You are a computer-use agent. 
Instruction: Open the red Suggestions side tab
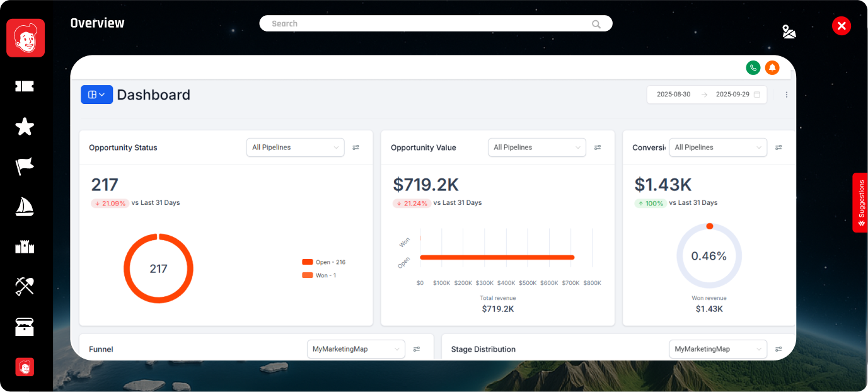point(860,203)
